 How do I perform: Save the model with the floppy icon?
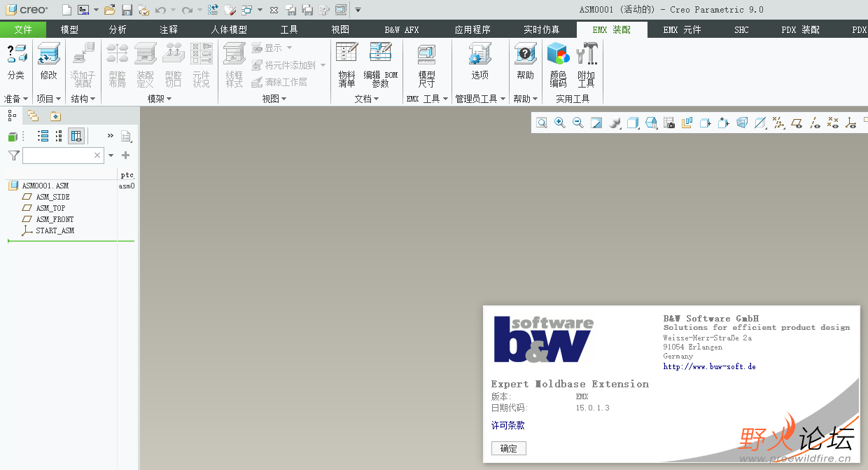127,10
